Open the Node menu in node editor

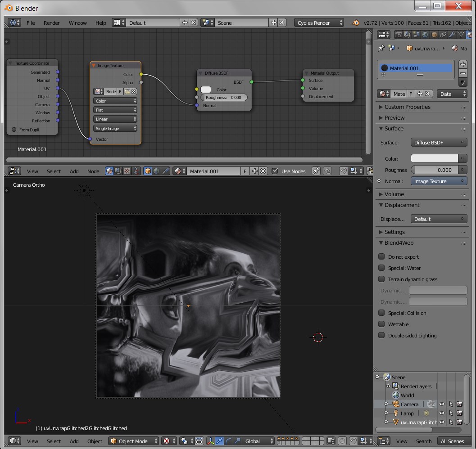click(x=93, y=171)
